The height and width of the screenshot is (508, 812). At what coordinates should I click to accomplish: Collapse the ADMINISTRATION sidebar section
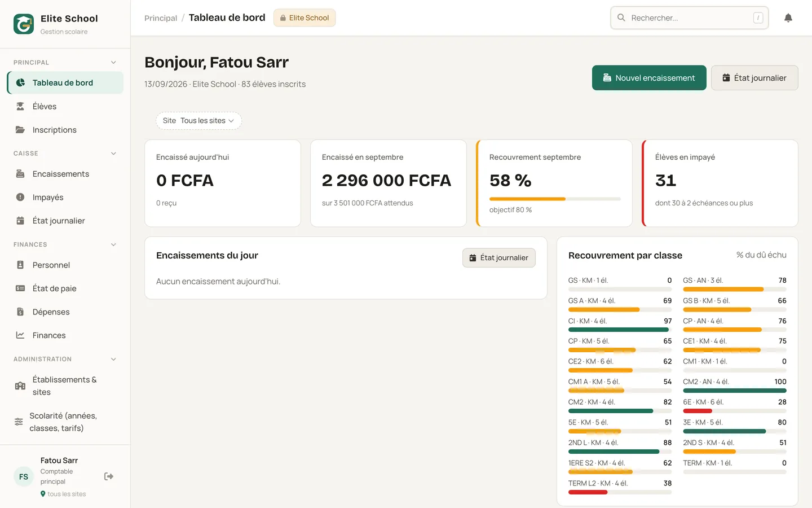point(113,360)
